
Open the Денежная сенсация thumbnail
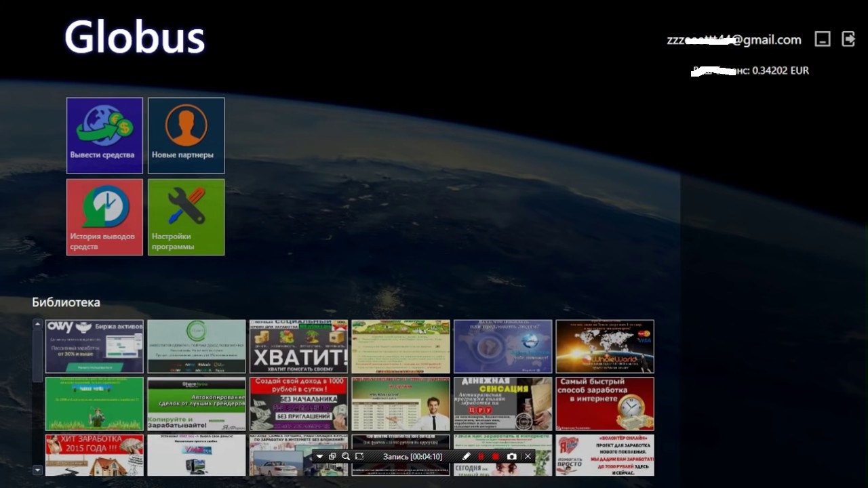(x=502, y=404)
